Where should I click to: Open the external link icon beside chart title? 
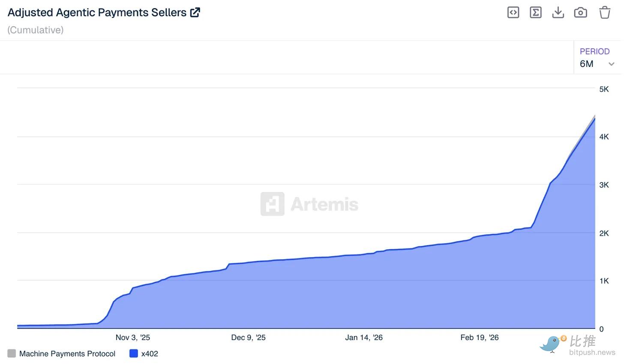(x=195, y=12)
